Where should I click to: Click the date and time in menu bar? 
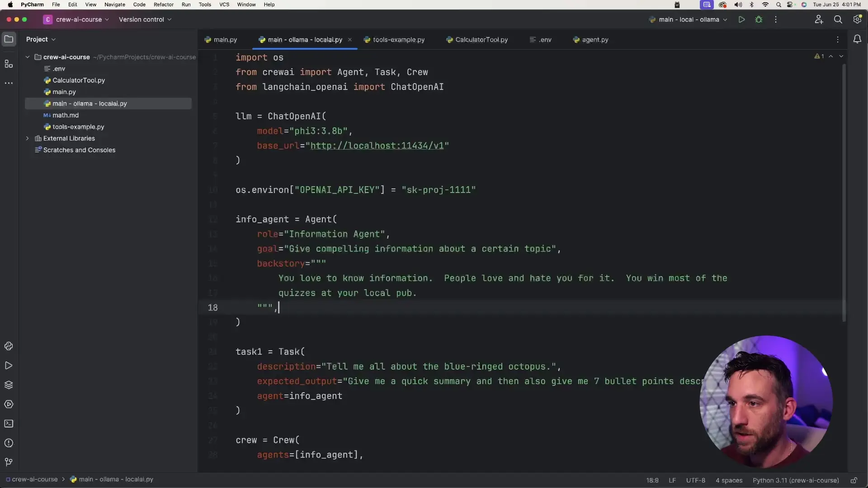coord(836,5)
